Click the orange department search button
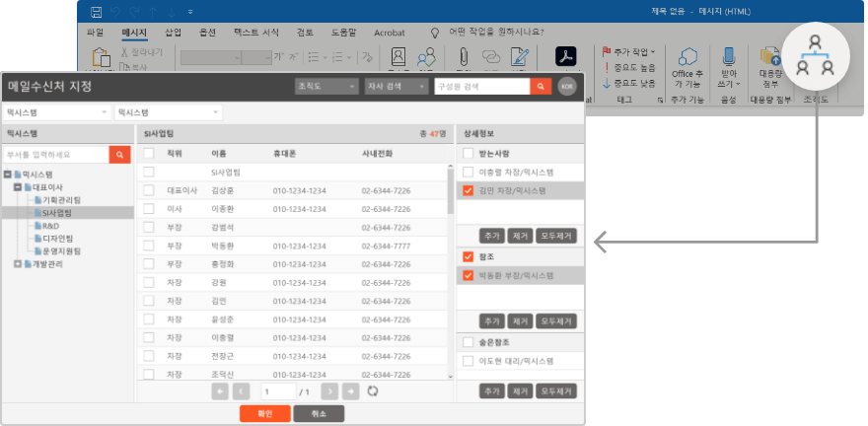 [119, 155]
